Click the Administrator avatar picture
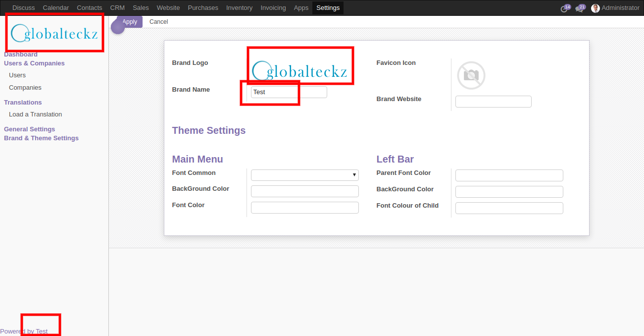 (x=595, y=8)
